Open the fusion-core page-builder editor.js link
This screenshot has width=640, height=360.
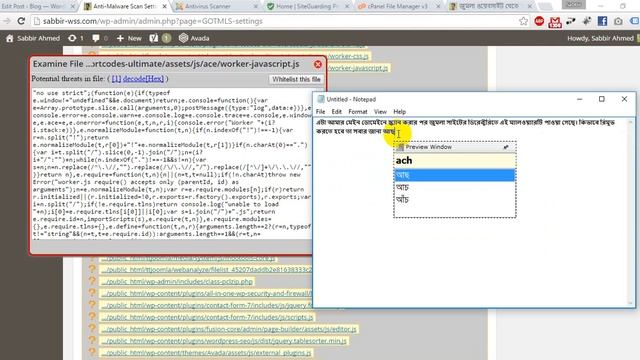tap(229, 329)
